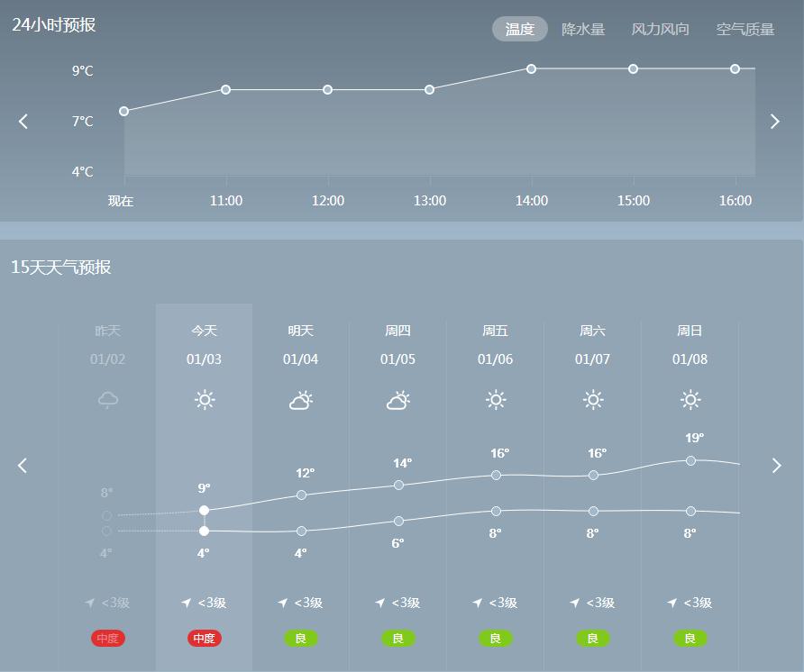The height and width of the screenshot is (672, 804).
Task: Click the 15天天气预报 heading
Action: coord(61,267)
